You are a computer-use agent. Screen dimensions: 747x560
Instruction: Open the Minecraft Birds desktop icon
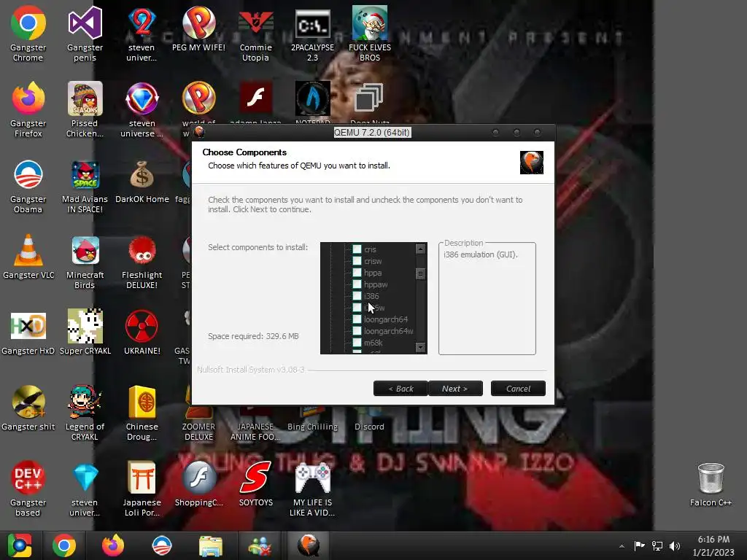click(x=85, y=262)
